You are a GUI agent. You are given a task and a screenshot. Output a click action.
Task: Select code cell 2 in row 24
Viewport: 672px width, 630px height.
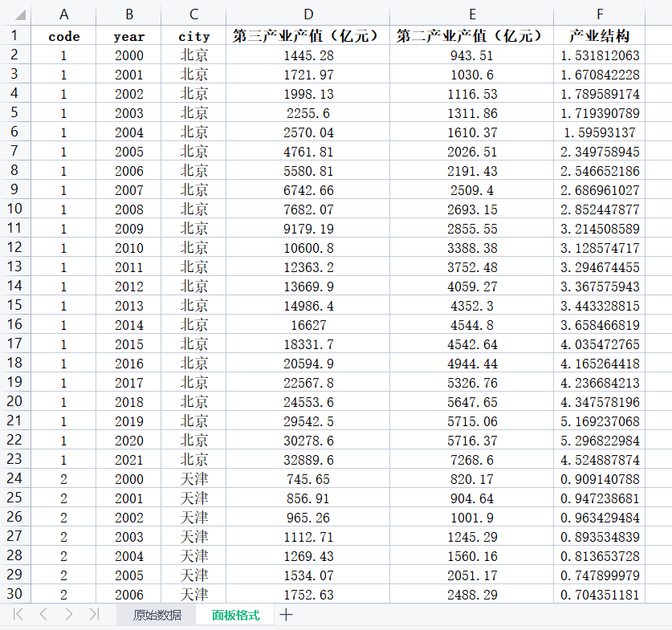[x=64, y=479]
